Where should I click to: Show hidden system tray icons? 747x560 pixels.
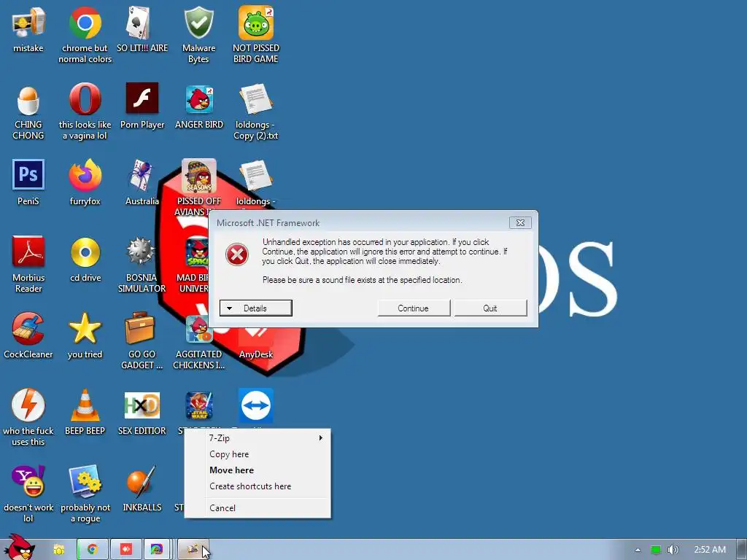pyautogui.click(x=638, y=550)
